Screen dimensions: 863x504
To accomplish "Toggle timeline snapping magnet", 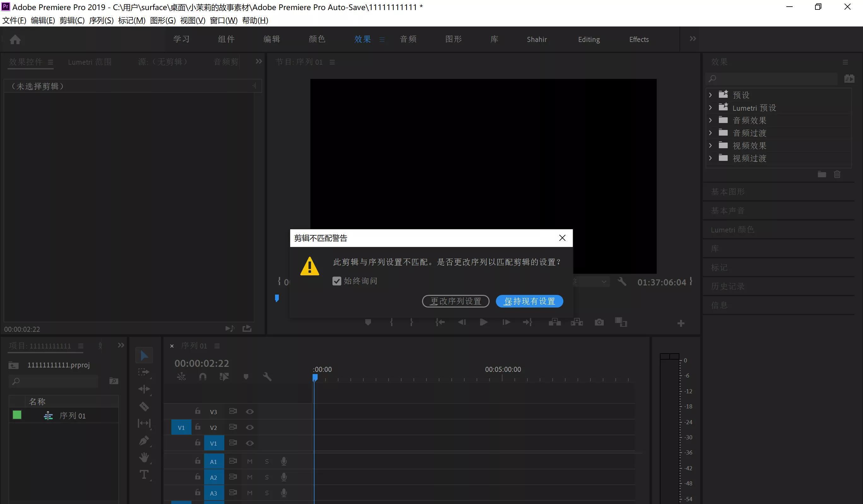I will pos(203,377).
